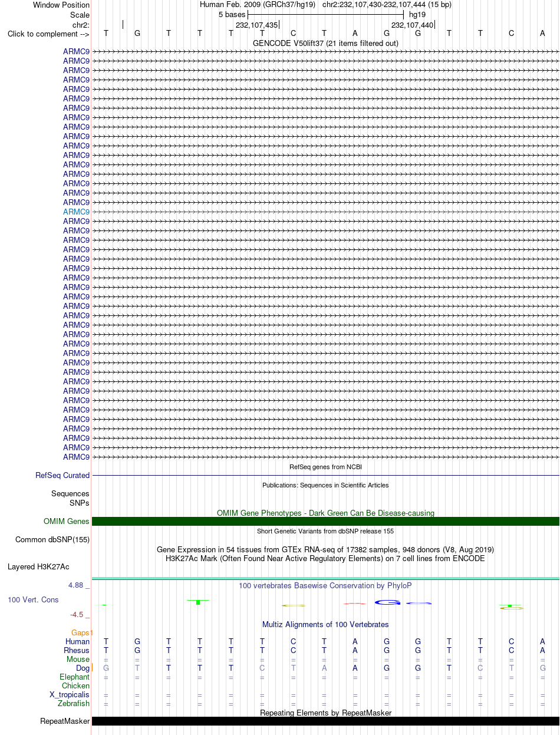This screenshot has width=560, height=735.
Task: Click the RefSeq Curated intron line
Action: (325, 475)
